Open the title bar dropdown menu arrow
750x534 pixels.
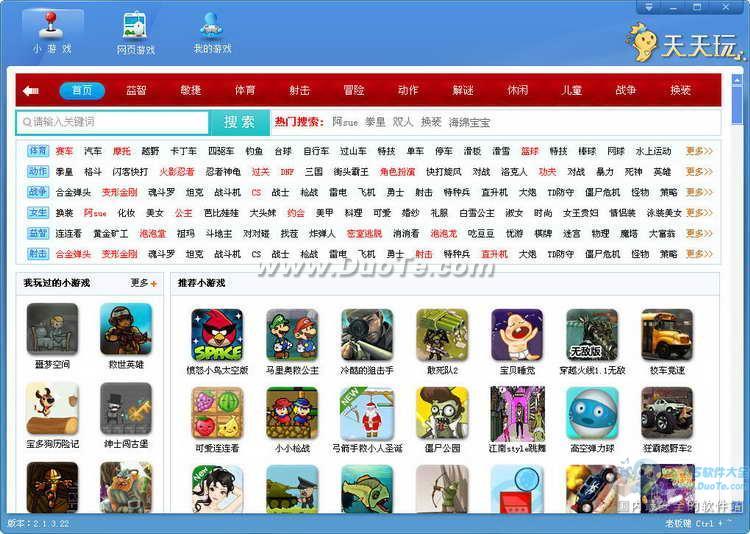pyautogui.click(x=649, y=7)
